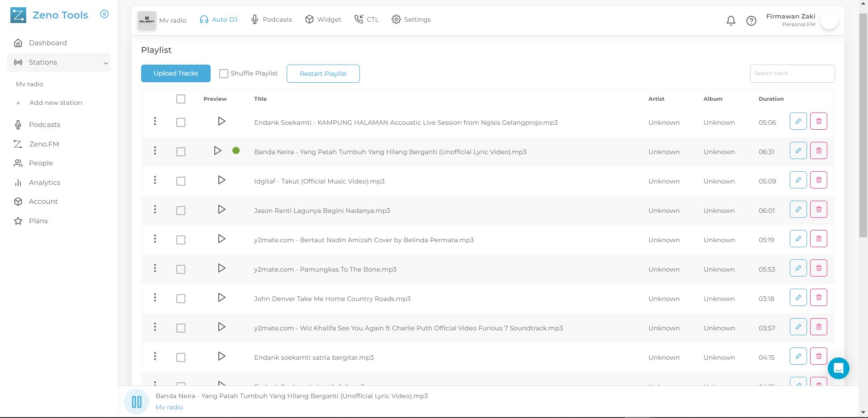Open the Firmawan Zaki profile avatar
The image size is (868, 418).
829,21
